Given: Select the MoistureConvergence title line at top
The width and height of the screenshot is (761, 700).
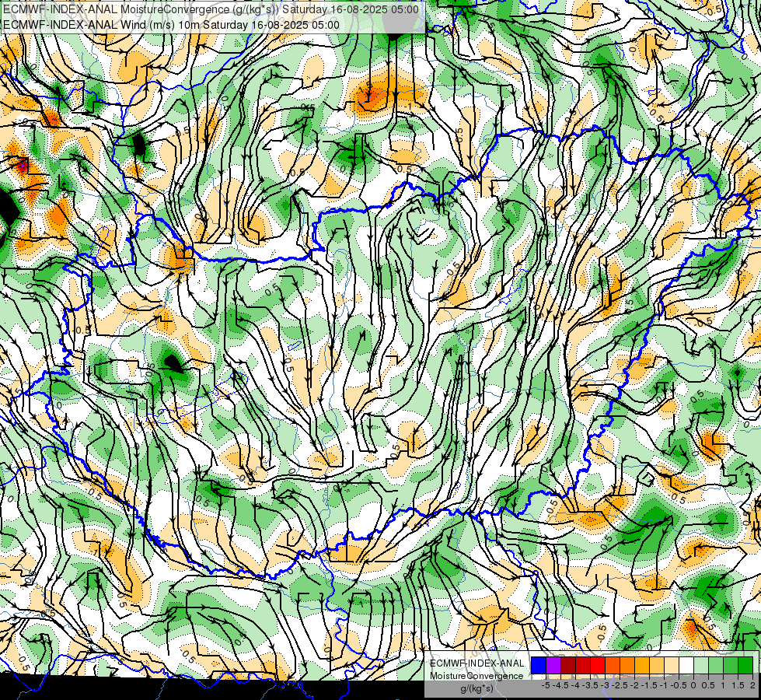Looking at the screenshot, I should click(211, 9).
